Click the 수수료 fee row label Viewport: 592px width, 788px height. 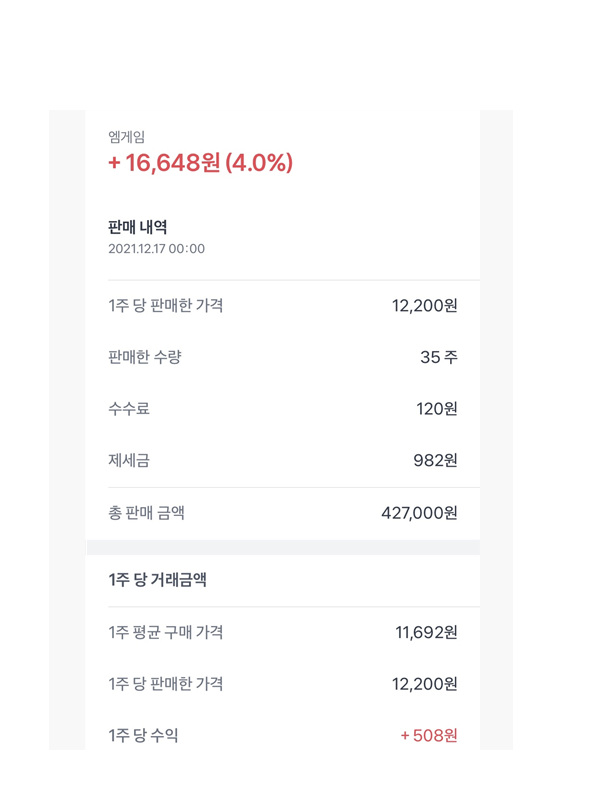(x=129, y=409)
